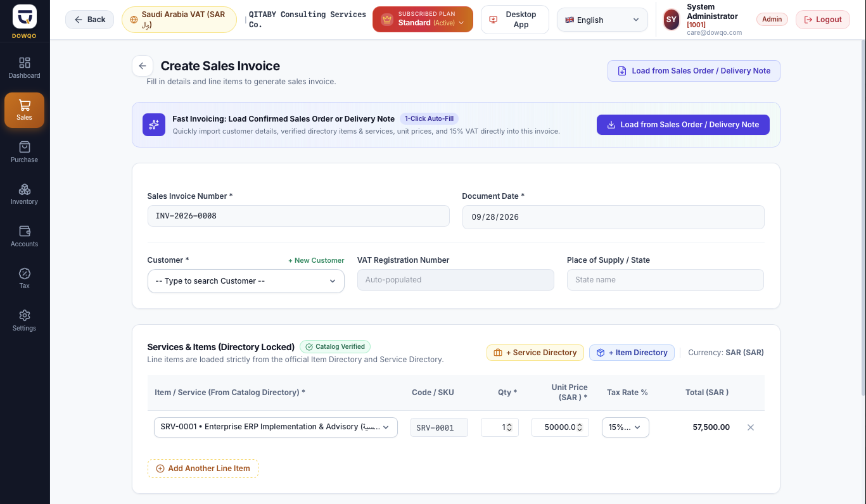Click the QITABY Consulting Services Co. name
This screenshot has width=866, height=504.
(x=307, y=20)
